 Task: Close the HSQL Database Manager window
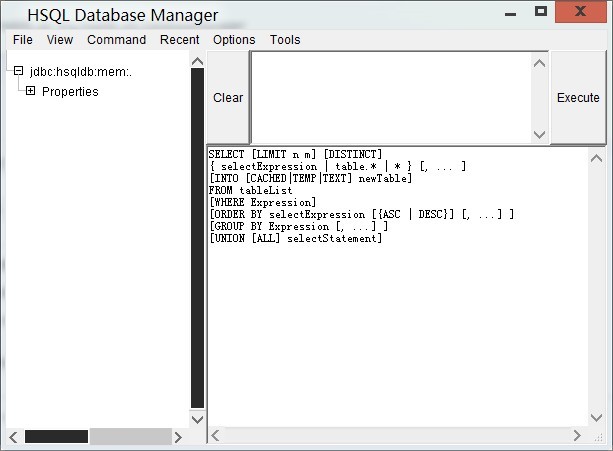[581, 12]
